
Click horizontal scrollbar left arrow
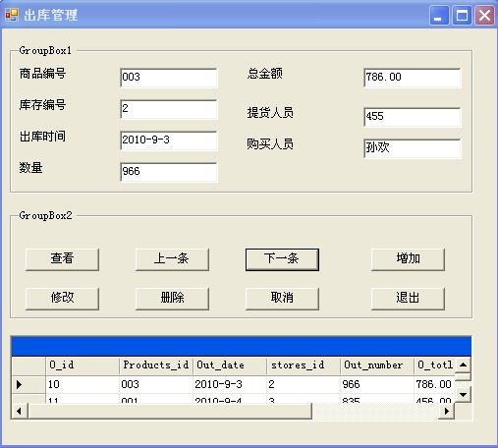(x=20, y=411)
